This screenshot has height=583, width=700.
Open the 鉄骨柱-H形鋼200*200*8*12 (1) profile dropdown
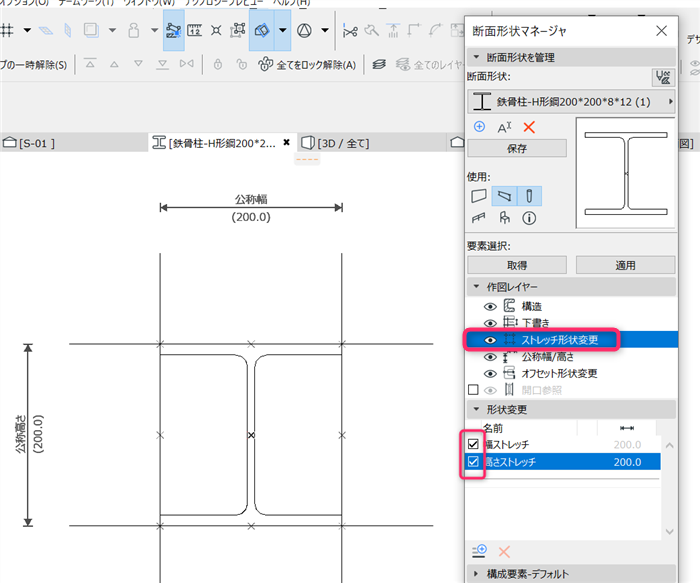pyautogui.click(x=571, y=102)
